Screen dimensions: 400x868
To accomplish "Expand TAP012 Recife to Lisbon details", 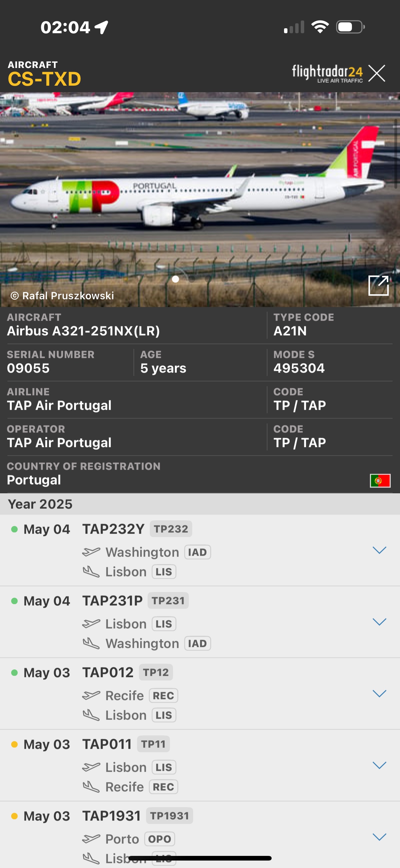I will pyautogui.click(x=380, y=694).
